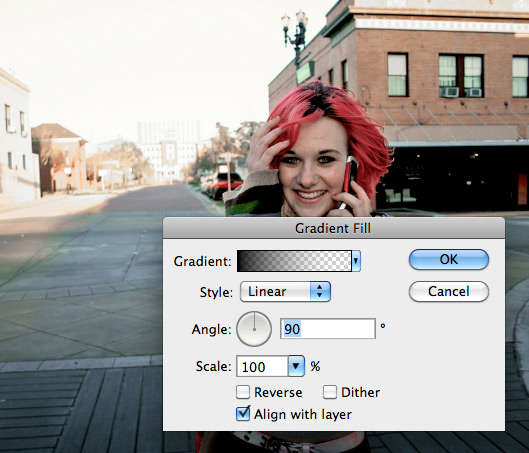Open the Linear style dropdown
529x453 pixels.
(285, 291)
